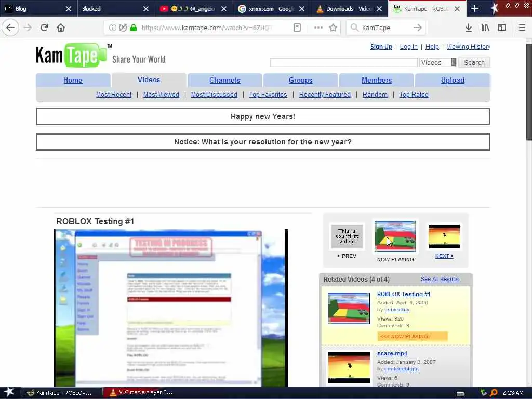This screenshot has width=532, height=399.
Task: Click the browser forward arrow
Action: 28,28
